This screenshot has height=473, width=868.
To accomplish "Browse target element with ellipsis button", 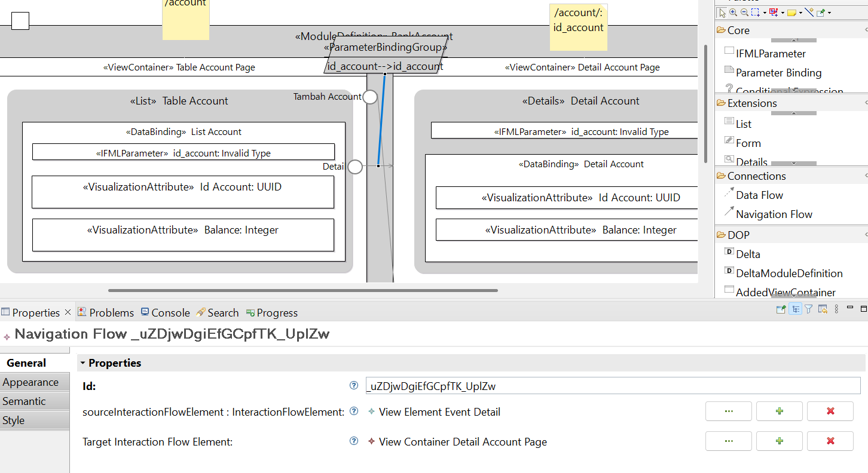I will point(729,441).
